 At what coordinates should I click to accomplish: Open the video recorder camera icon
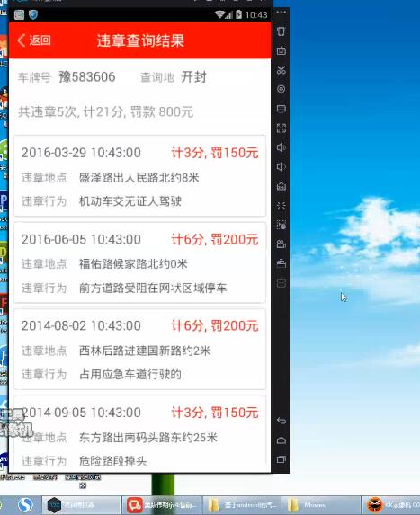(281, 244)
